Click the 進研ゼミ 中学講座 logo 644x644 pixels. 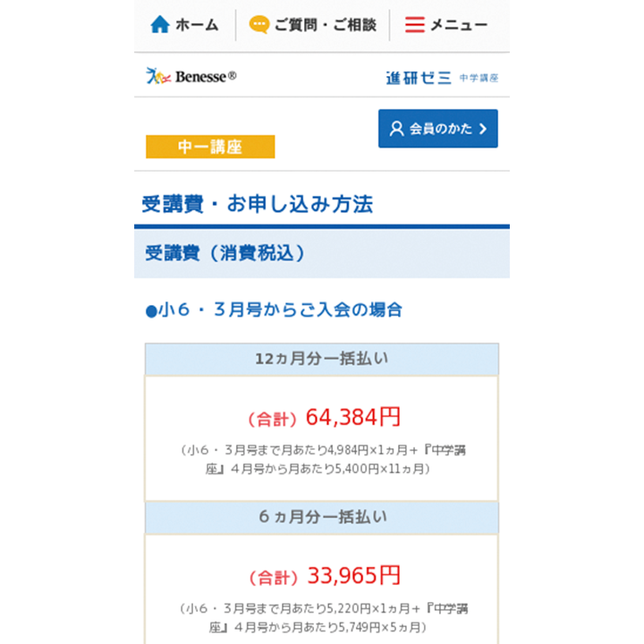[x=442, y=78]
